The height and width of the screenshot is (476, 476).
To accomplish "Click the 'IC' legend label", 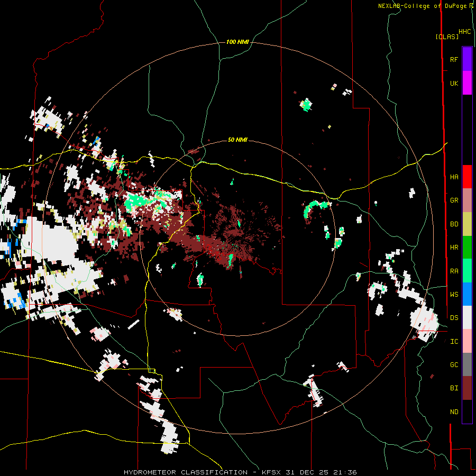I will pyautogui.click(x=454, y=341).
